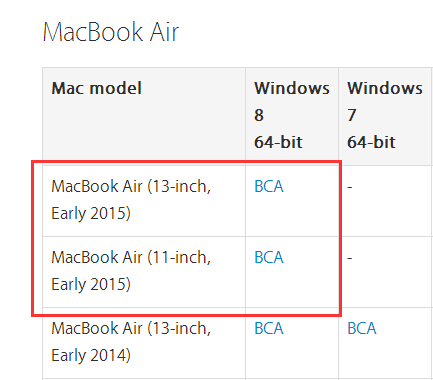Click the MacBook Air section heading
The image size is (433, 380).
click(111, 32)
